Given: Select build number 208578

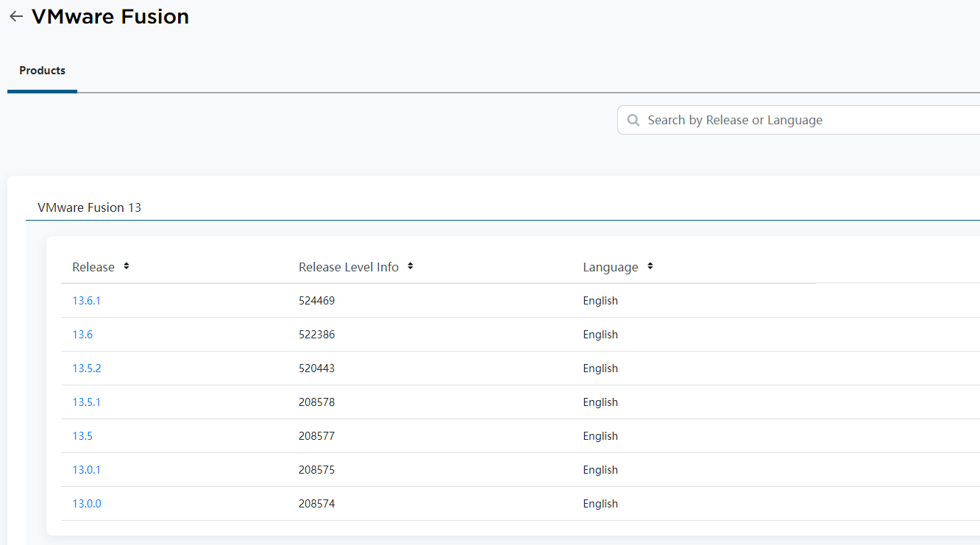Looking at the screenshot, I should (316, 402).
